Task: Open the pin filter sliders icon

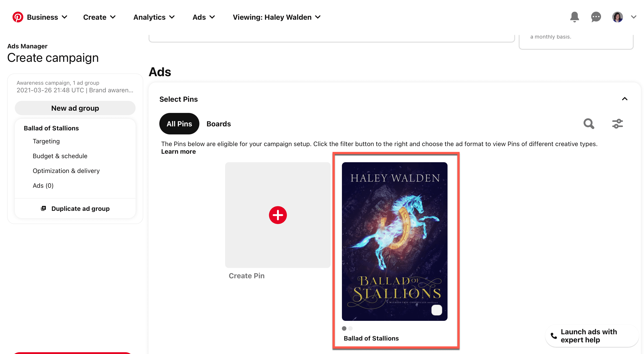Action: tap(617, 124)
